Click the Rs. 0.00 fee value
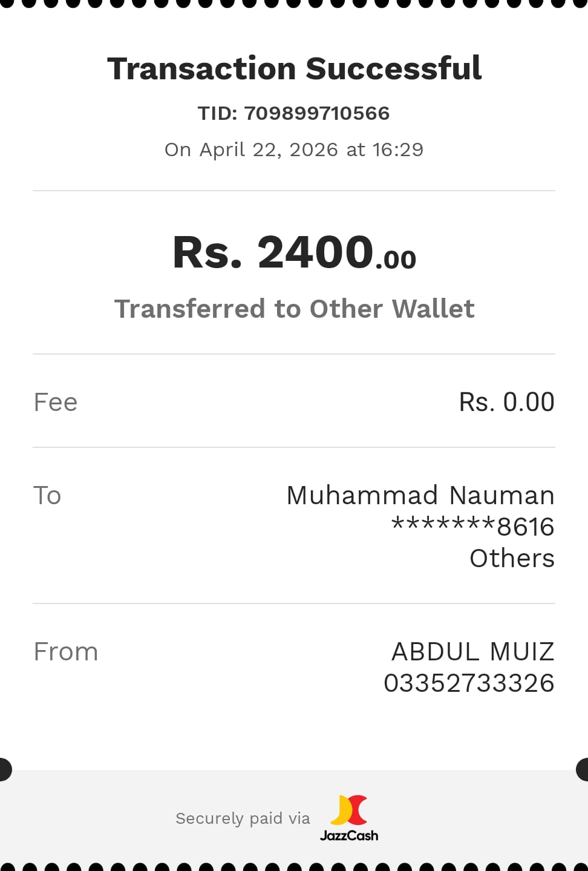Screen dimensions: 588x871 tap(506, 403)
